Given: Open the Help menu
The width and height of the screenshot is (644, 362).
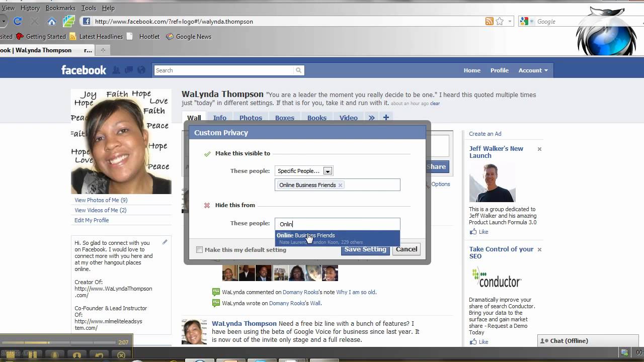Looking at the screenshot, I should [x=108, y=8].
